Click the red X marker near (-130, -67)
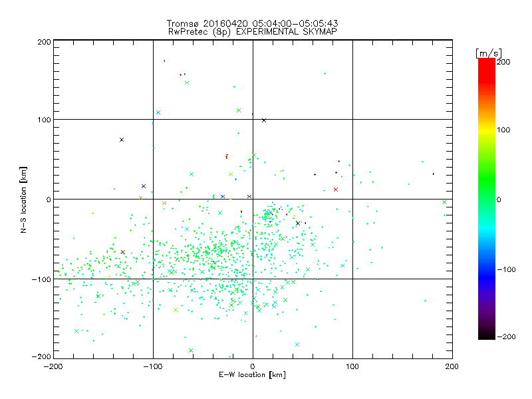The image size is (532, 399). (123, 252)
